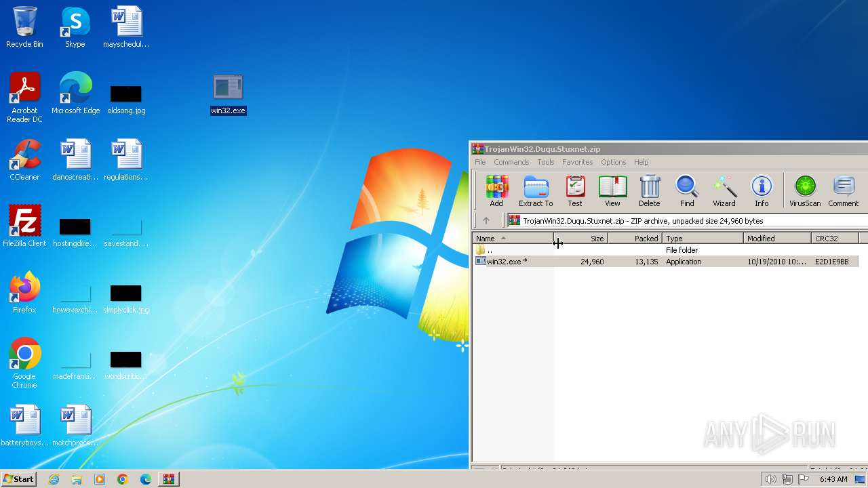The height and width of the screenshot is (488, 868).
Task: Select the oldsong.jpg desktop file
Action: click(126, 100)
